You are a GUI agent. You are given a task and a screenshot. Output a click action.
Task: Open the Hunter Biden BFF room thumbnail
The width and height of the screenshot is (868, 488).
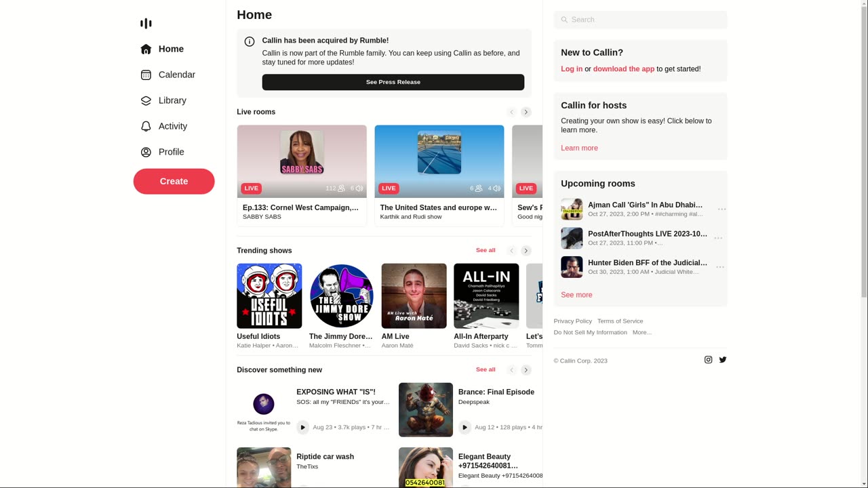click(x=572, y=267)
